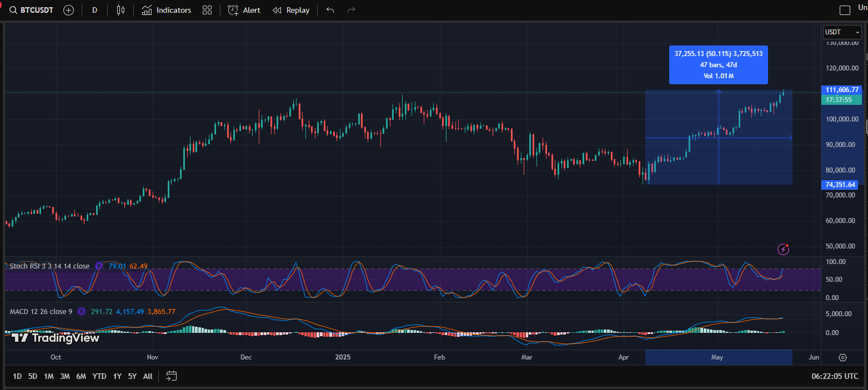Open symbol search for BTCUSDT
This screenshot has width=868, height=390.
coord(32,10)
